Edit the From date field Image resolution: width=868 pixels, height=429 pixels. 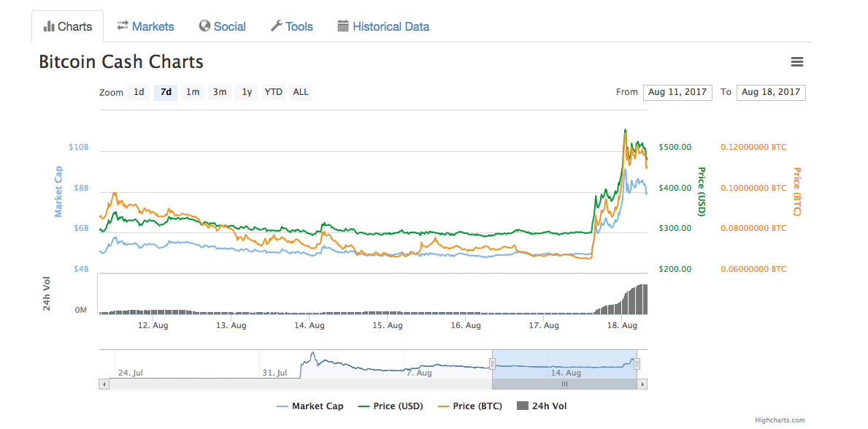(677, 92)
